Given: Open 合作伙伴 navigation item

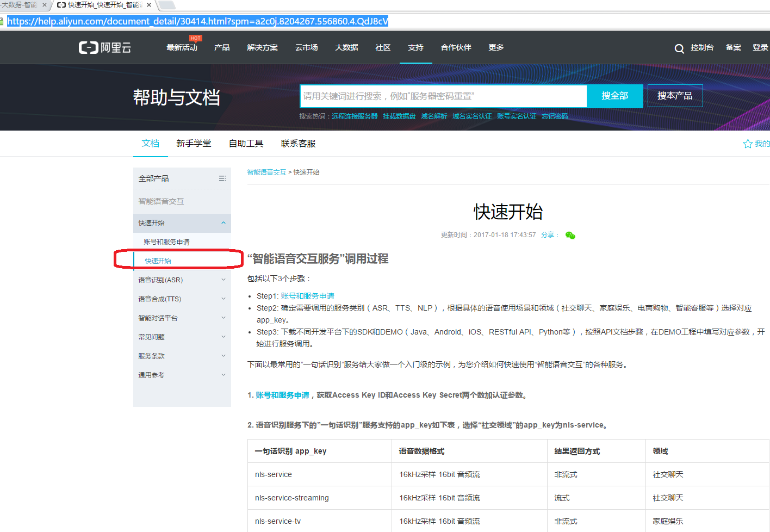Looking at the screenshot, I should (456, 47).
